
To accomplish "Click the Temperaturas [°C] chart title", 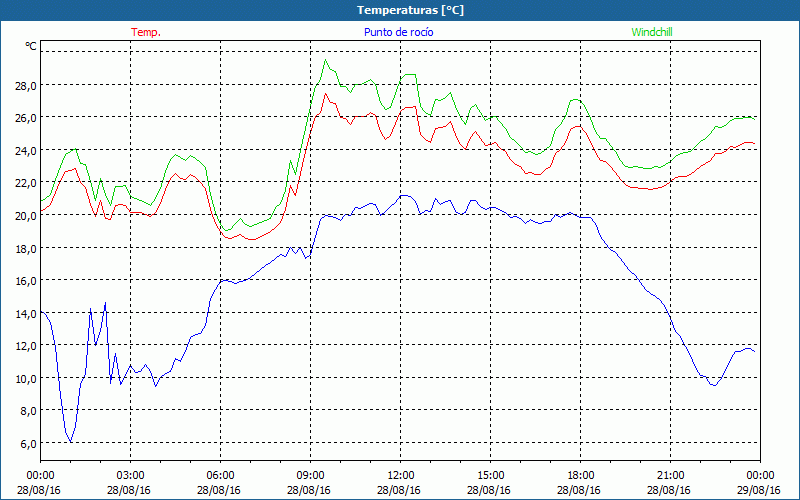I will click(x=410, y=10).
